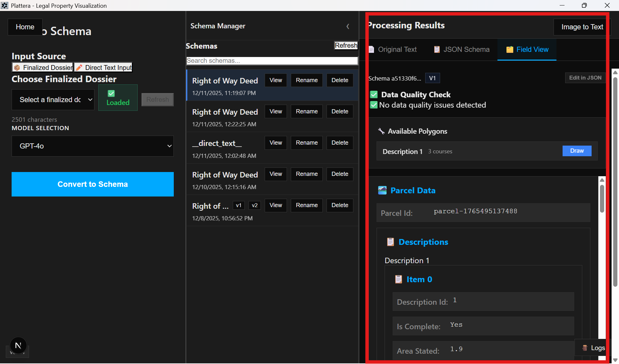619x364 pixels.
Task: Open the GPT-4o model dropdown
Action: (93, 146)
